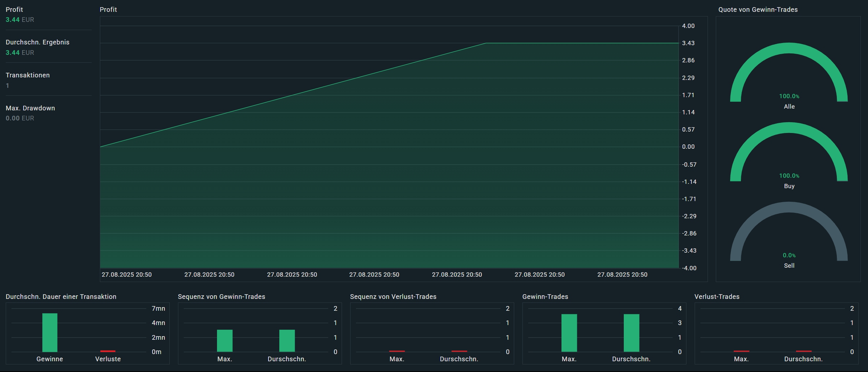Click Durschschn. marker in Sequenz von Verlust-Trades
The image size is (868, 372).
click(459, 351)
